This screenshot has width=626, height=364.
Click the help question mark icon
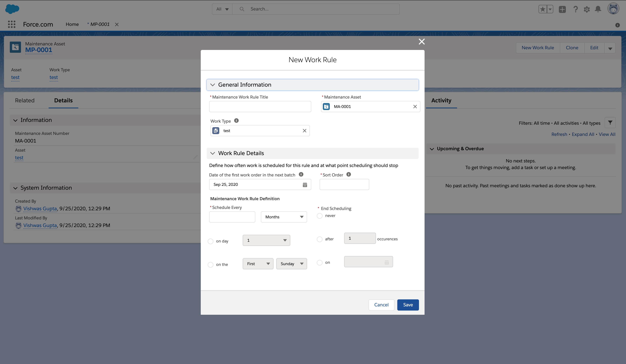576,9
